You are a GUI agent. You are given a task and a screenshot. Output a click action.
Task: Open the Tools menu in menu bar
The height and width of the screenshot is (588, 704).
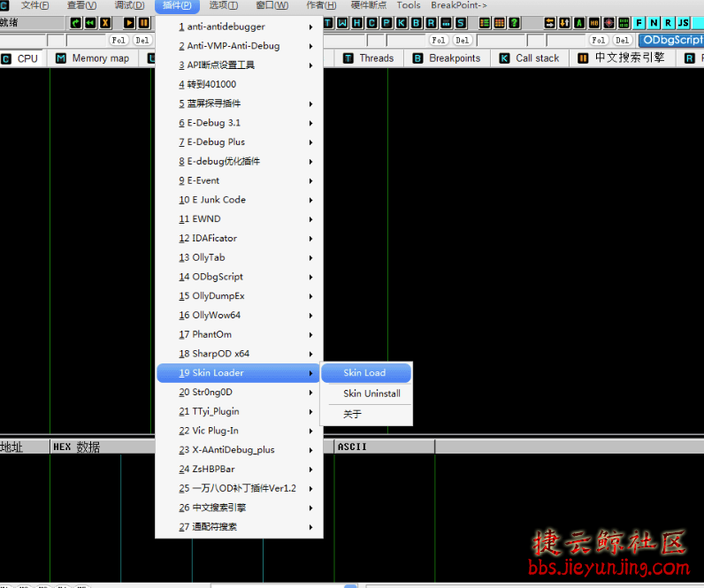408,5
